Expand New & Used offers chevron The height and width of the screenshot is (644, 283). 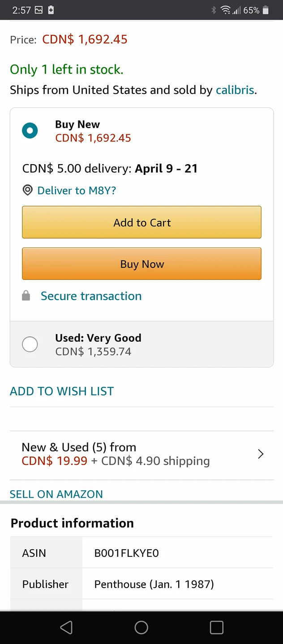point(261,454)
